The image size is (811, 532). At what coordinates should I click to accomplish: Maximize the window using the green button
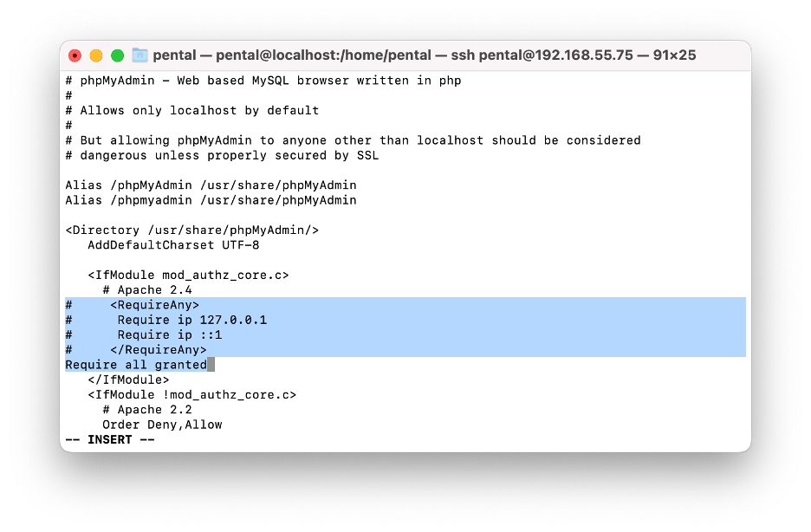coord(118,55)
